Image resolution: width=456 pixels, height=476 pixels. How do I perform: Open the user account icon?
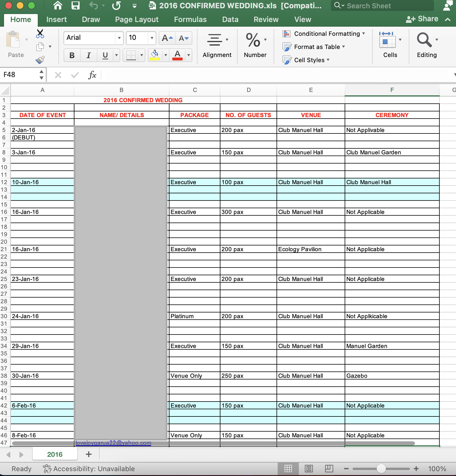click(447, 6)
